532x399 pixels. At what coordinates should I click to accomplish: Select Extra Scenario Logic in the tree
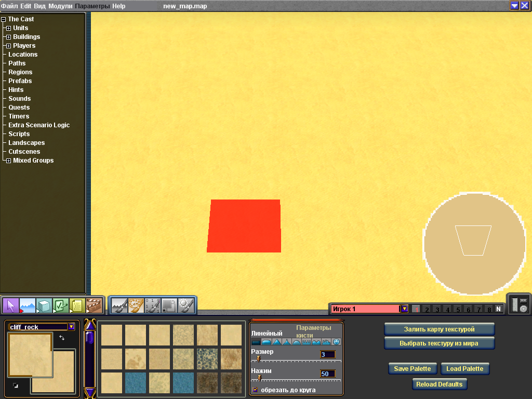click(39, 125)
